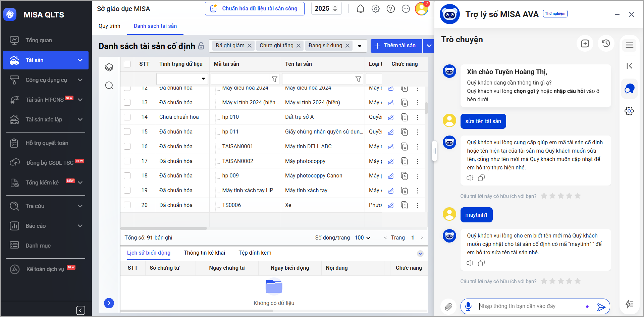Select the header select-all checkbox
This screenshot has width=644, height=317.
(x=127, y=64)
